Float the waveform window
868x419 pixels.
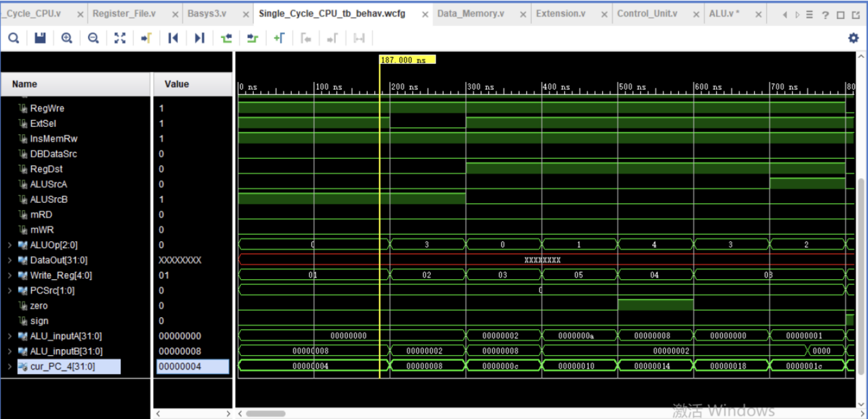click(856, 15)
